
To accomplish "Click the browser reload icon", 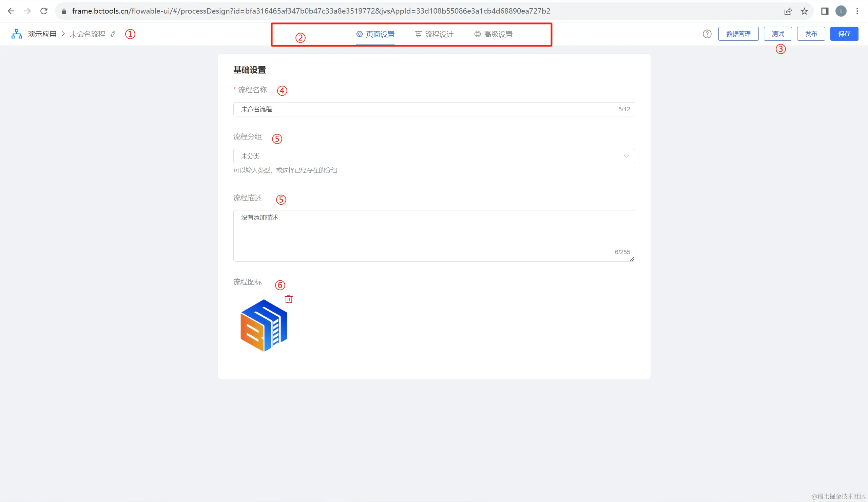I will (44, 11).
